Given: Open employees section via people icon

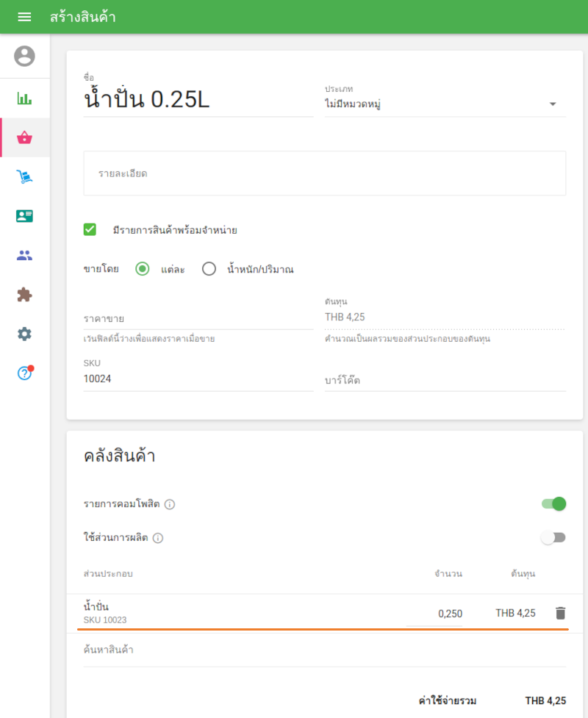Looking at the screenshot, I should coord(24,255).
